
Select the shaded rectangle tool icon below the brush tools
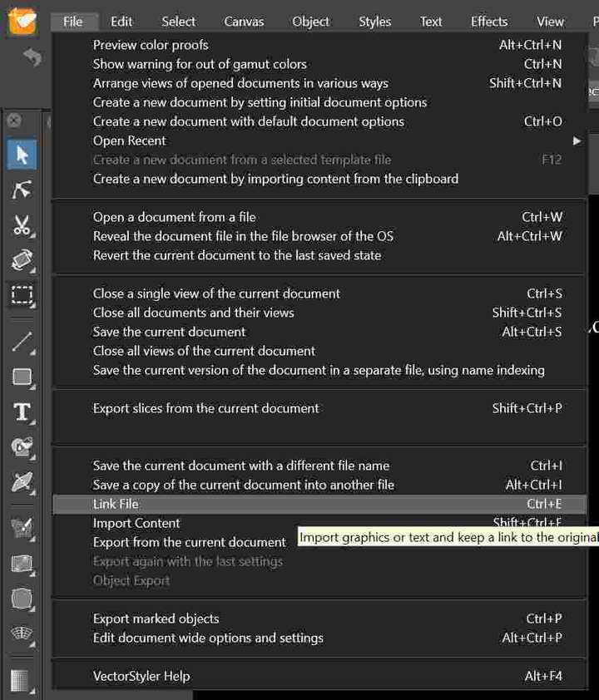coord(22,564)
